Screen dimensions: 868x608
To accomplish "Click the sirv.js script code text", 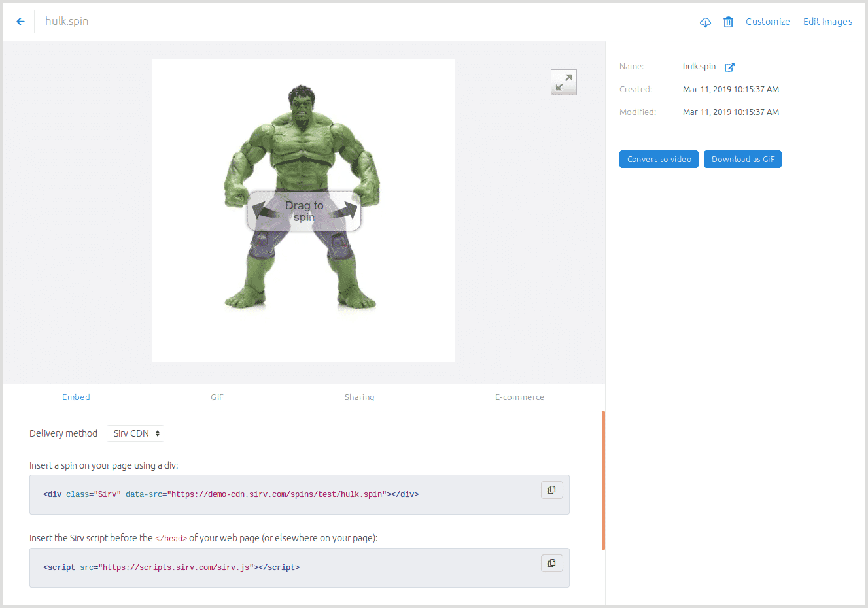I will click(x=171, y=567).
